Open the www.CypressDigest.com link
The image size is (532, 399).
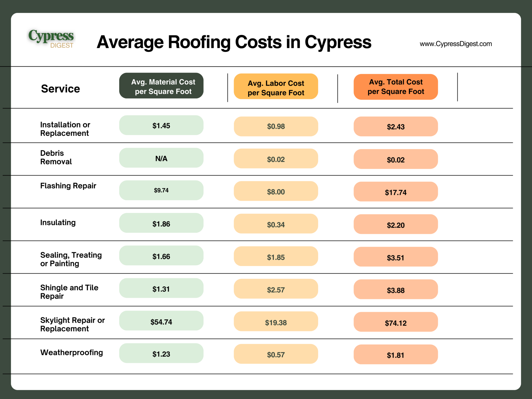pos(456,44)
